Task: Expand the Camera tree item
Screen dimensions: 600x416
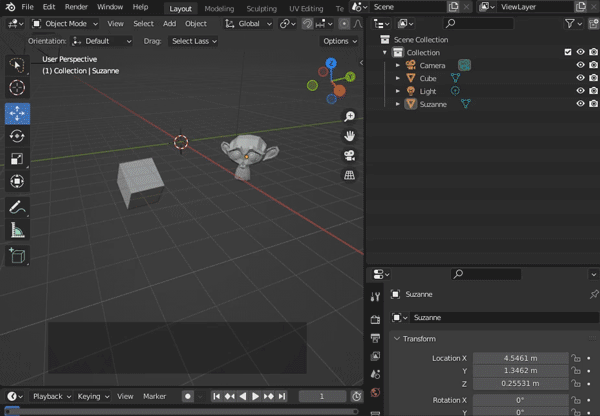Action: click(x=398, y=65)
